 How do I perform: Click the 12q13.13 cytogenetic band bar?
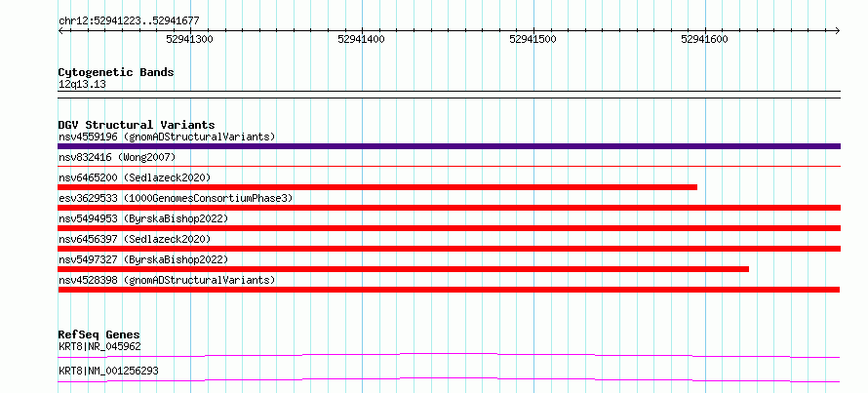click(449, 95)
